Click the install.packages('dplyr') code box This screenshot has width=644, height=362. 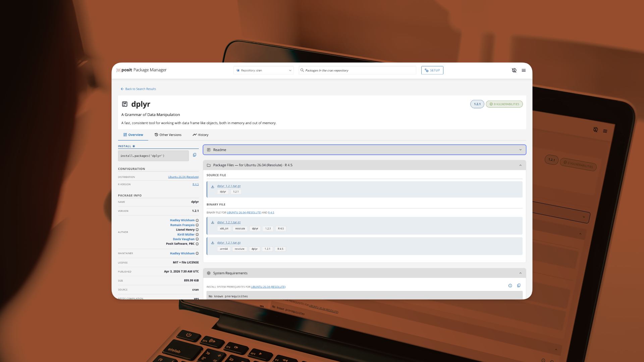point(153,156)
